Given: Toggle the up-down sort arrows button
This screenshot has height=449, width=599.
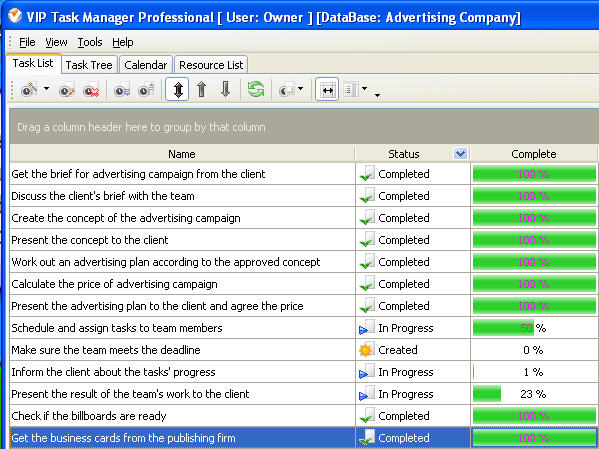Looking at the screenshot, I should (x=177, y=89).
